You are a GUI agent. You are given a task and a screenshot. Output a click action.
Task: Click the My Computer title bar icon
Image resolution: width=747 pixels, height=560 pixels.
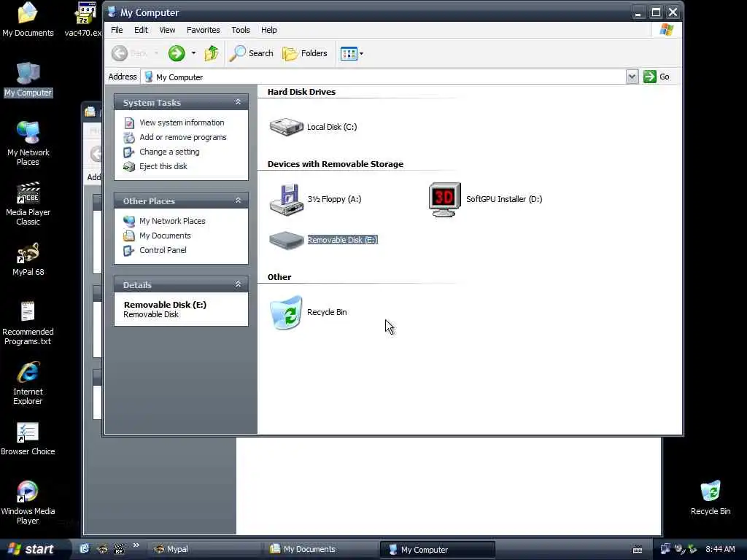[x=112, y=12]
